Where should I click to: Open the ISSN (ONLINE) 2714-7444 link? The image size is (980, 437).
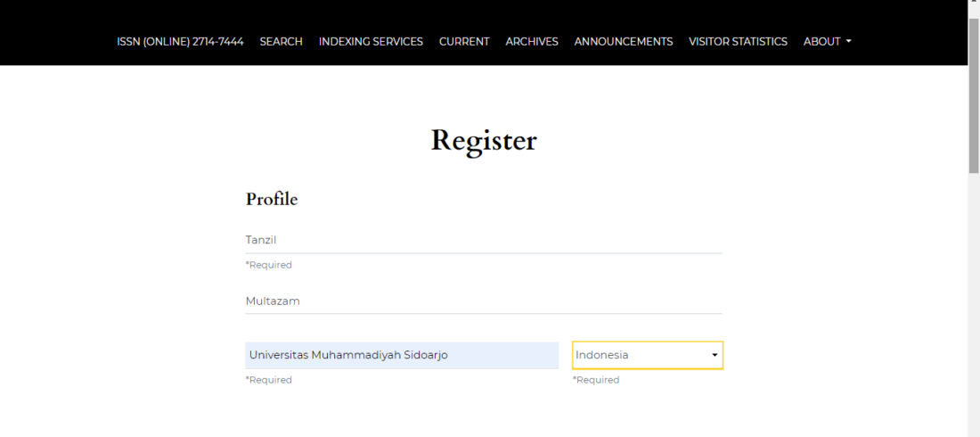tap(180, 42)
